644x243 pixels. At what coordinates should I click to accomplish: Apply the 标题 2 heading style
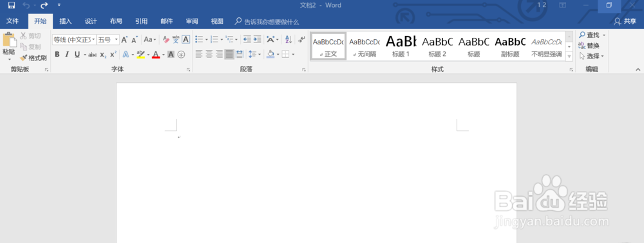click(x=437, y=46)
